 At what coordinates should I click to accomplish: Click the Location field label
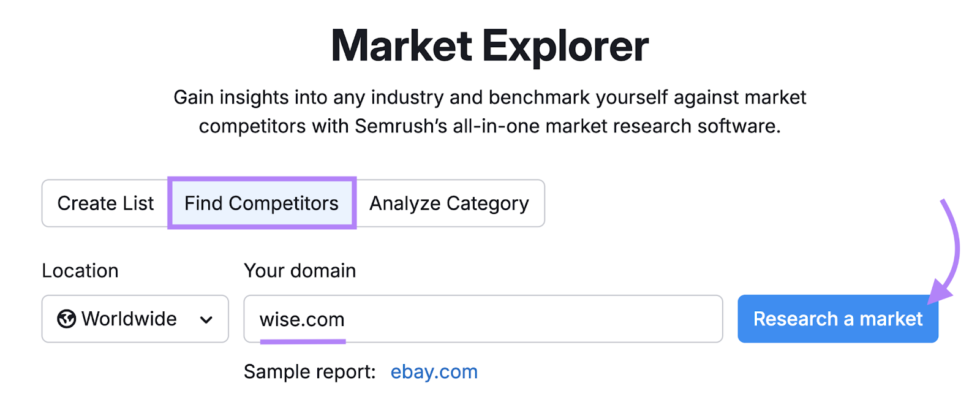click(80, 270)
